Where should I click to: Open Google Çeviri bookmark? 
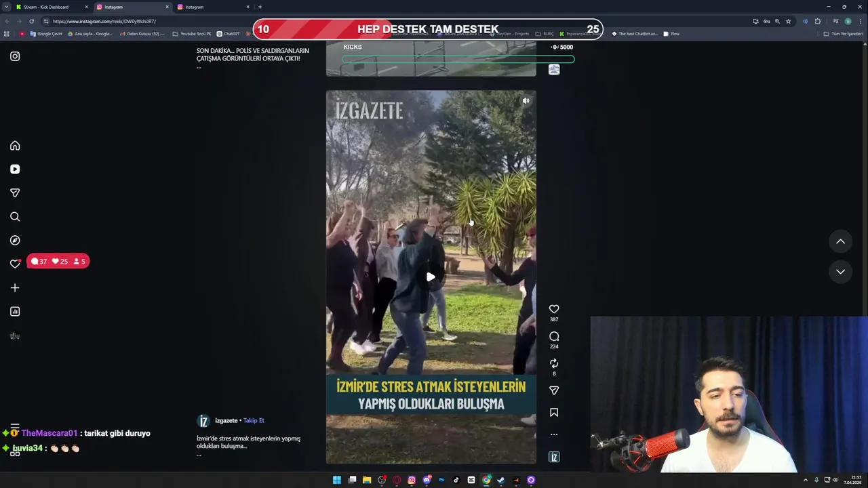point(46,34)
